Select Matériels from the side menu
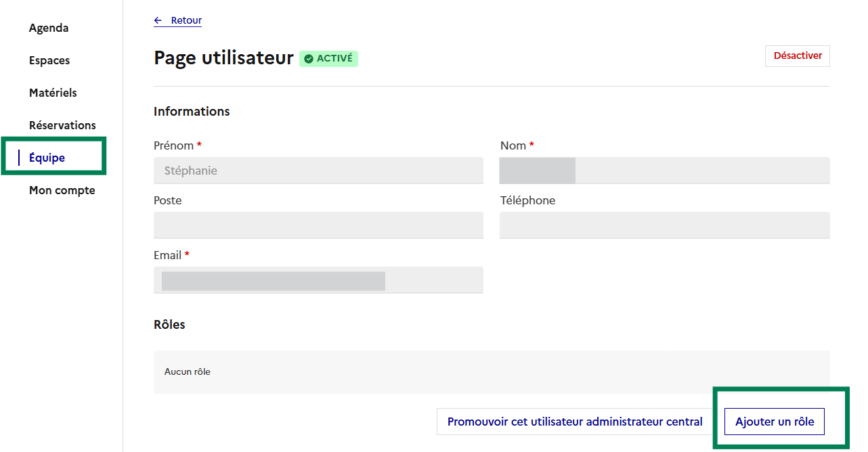Screen dimensions: 868x452 pos(53,93)
